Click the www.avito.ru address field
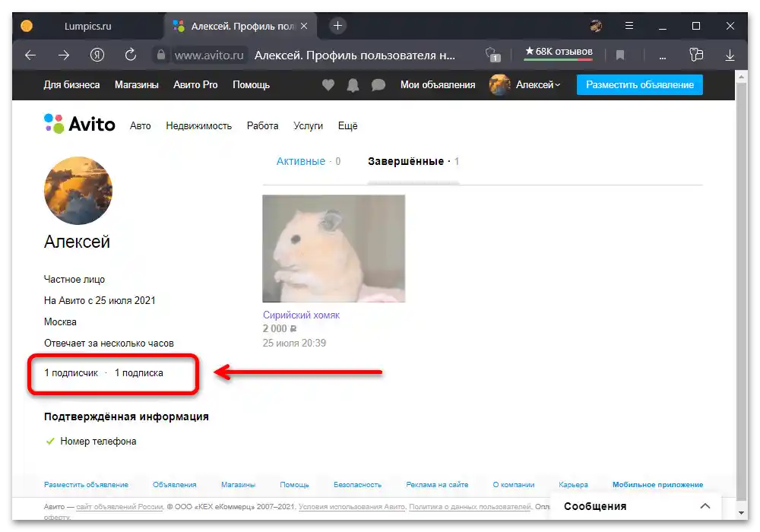 [209, 55]
